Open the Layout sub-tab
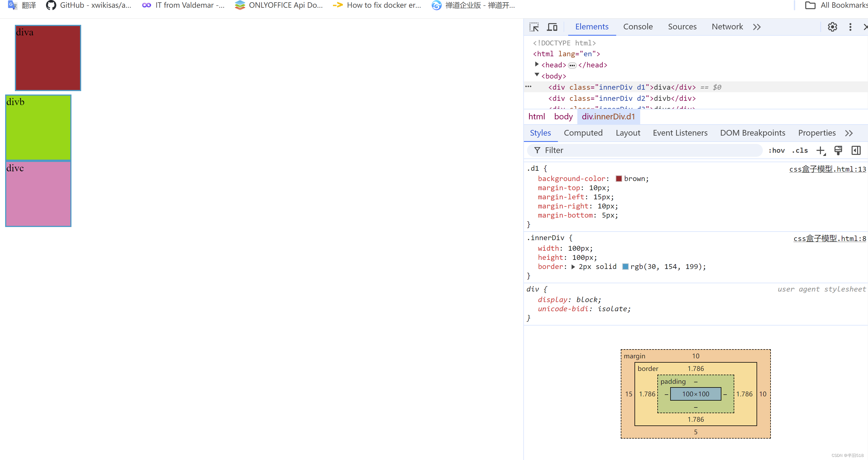 tap(628, 133)
